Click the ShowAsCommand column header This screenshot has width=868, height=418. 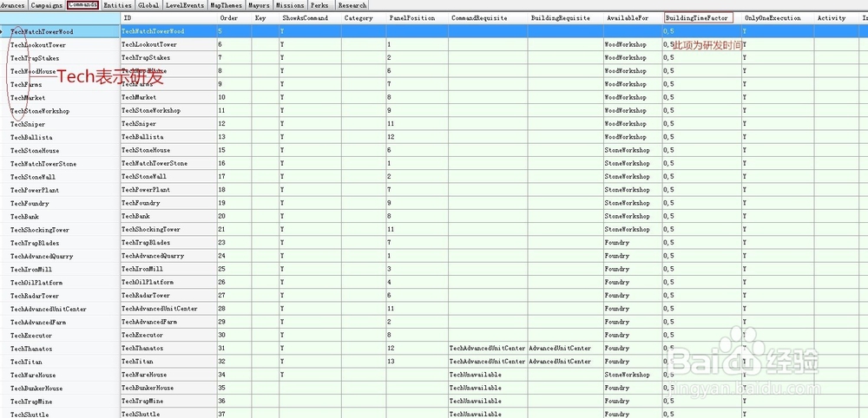(x=310, y=17)
